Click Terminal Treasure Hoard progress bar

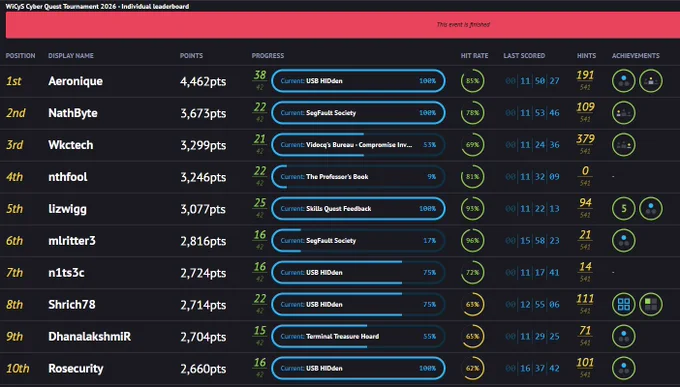[x=358, y=336]
